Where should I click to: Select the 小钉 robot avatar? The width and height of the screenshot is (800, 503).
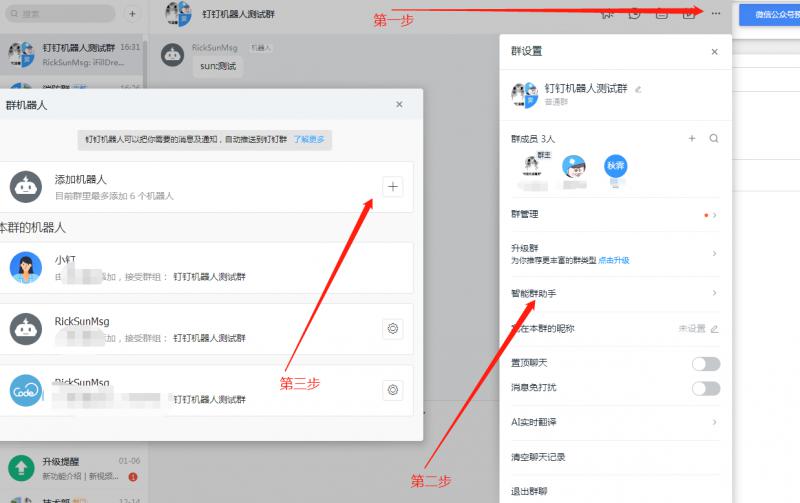click(x=26, y=267)
